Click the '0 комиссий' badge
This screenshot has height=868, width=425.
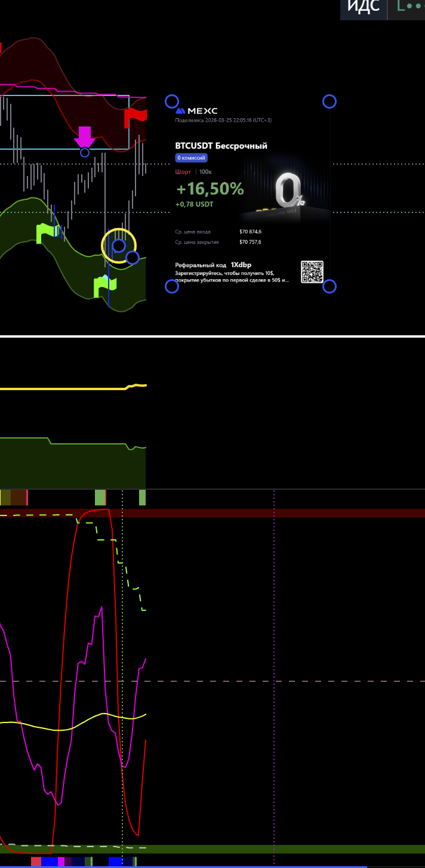coord(191,158)
